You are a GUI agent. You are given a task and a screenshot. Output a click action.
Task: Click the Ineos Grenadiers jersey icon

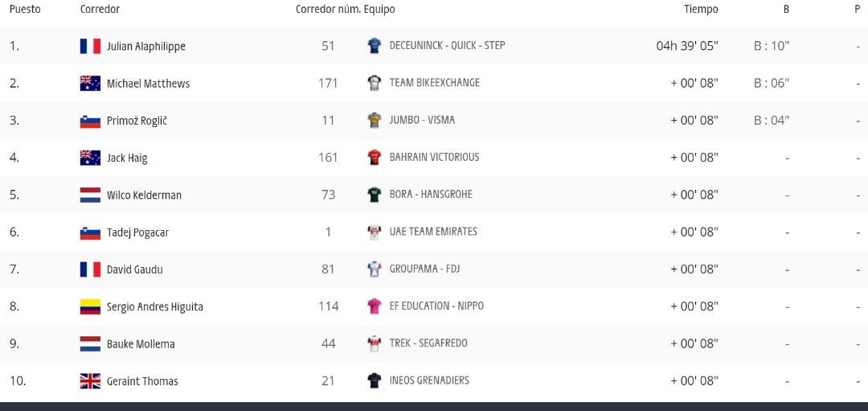point(375,380)
